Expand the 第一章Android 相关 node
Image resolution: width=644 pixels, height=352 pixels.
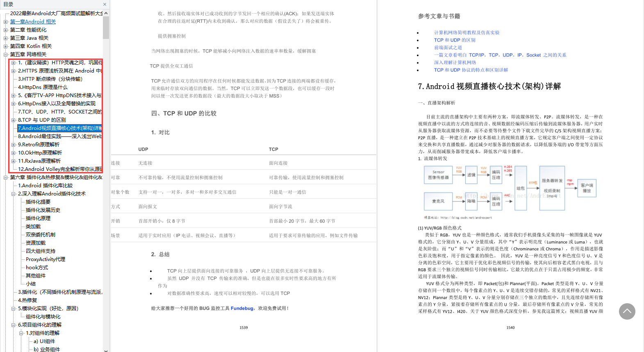[x=6, y=22]
